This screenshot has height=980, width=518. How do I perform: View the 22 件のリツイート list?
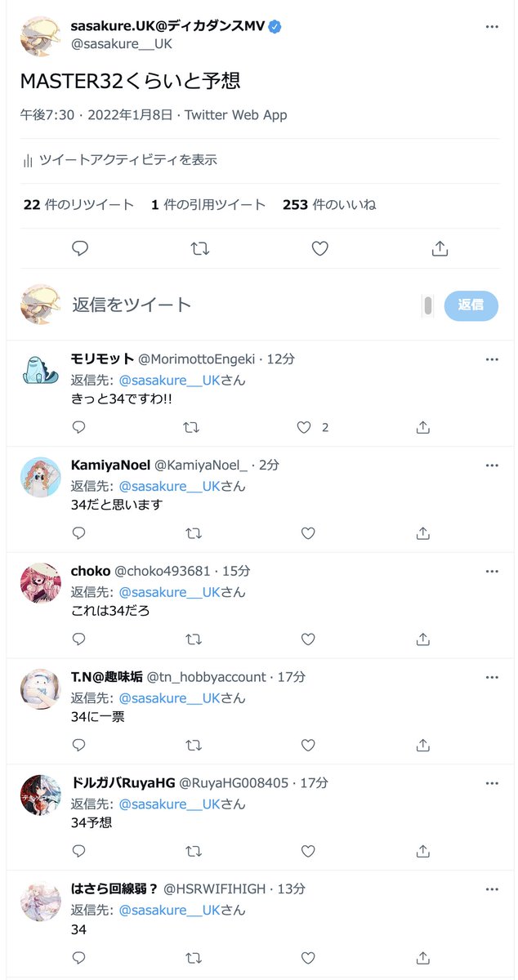click(x=78, y=205)
